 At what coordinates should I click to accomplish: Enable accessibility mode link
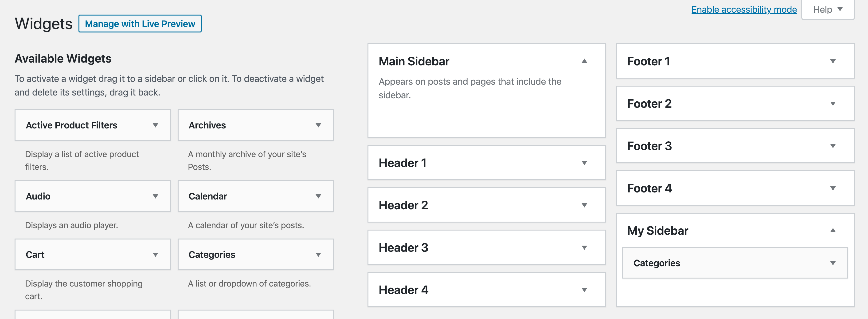(x=744, y=9)
